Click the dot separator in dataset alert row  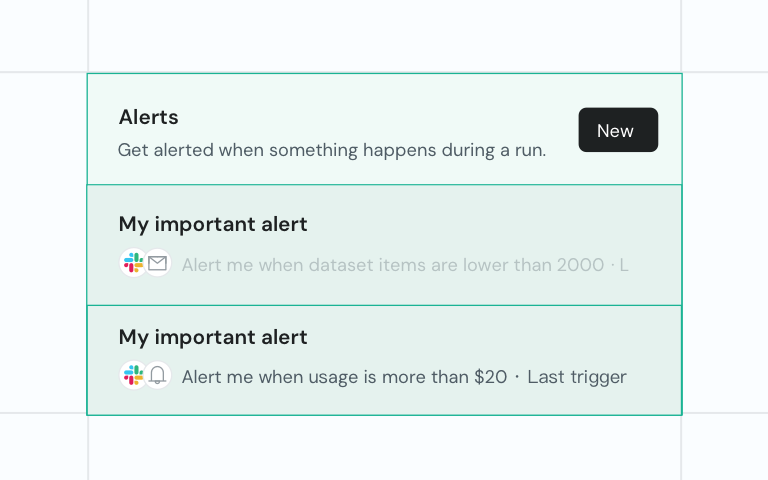[x=612, y=265]
